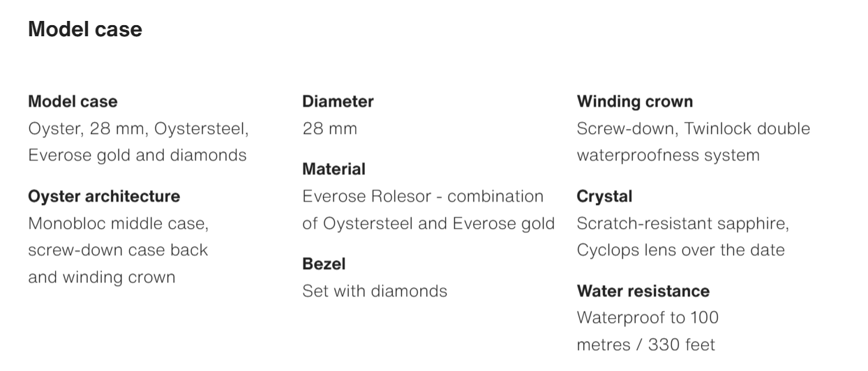This screenshot has width=868, height=371.
Task: Click the bold "Diameter" label
Action: point(338,102)
